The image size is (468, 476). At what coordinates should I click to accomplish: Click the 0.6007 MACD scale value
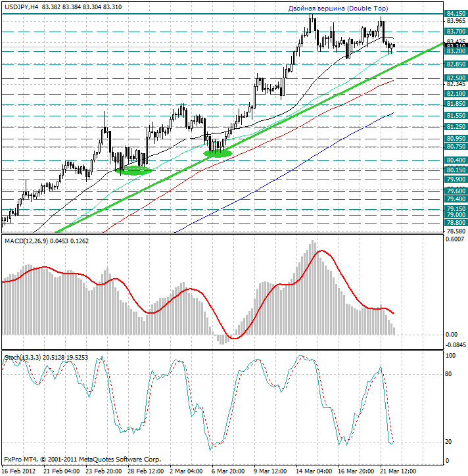(454, 239)
